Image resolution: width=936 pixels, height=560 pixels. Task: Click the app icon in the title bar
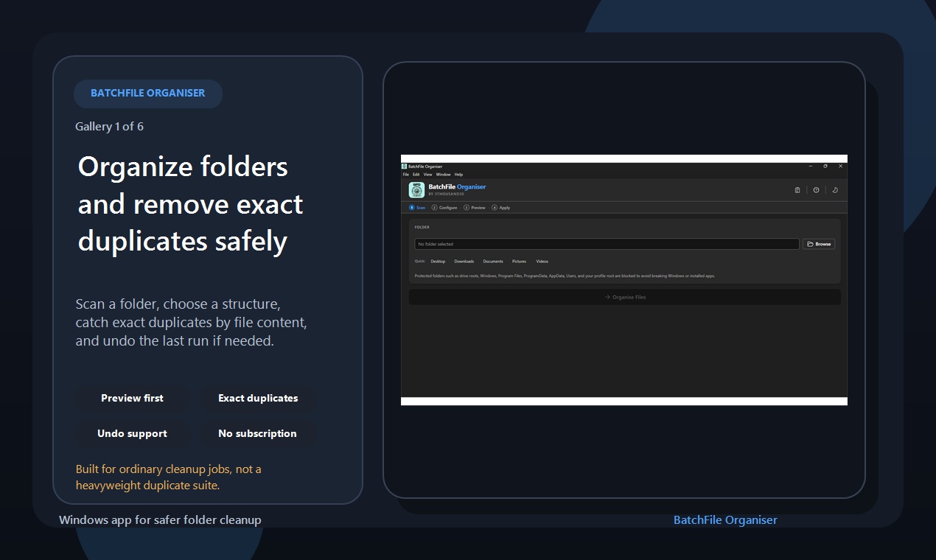click(x=405, y=166)
